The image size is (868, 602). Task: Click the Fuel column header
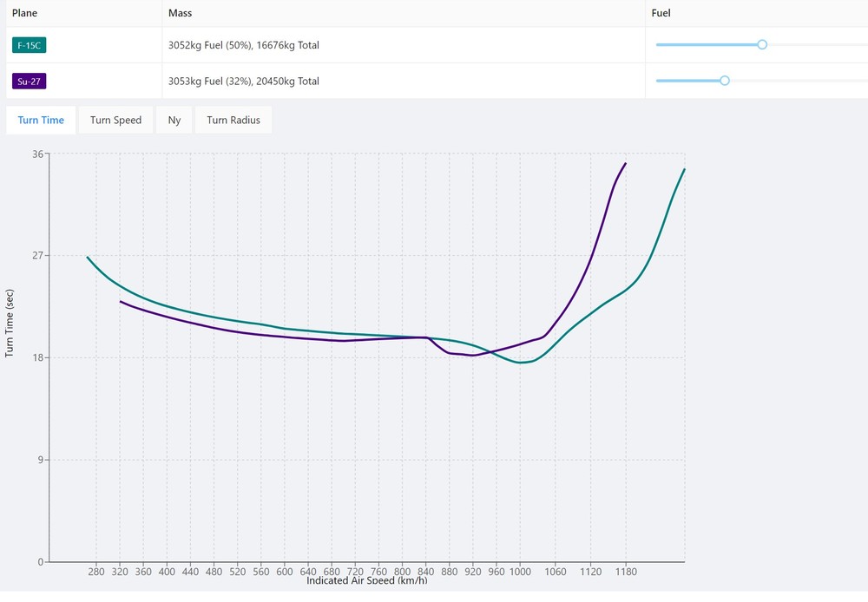tap(661, 14)
